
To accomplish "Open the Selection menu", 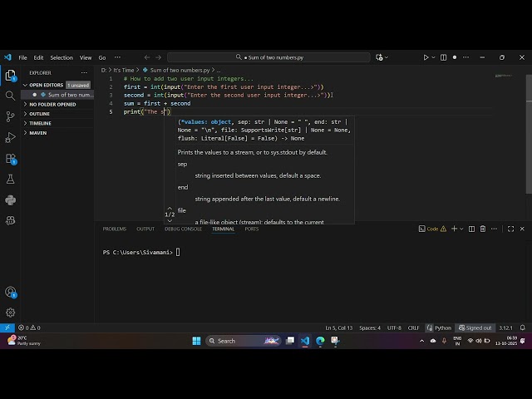I will pos(62,57).
